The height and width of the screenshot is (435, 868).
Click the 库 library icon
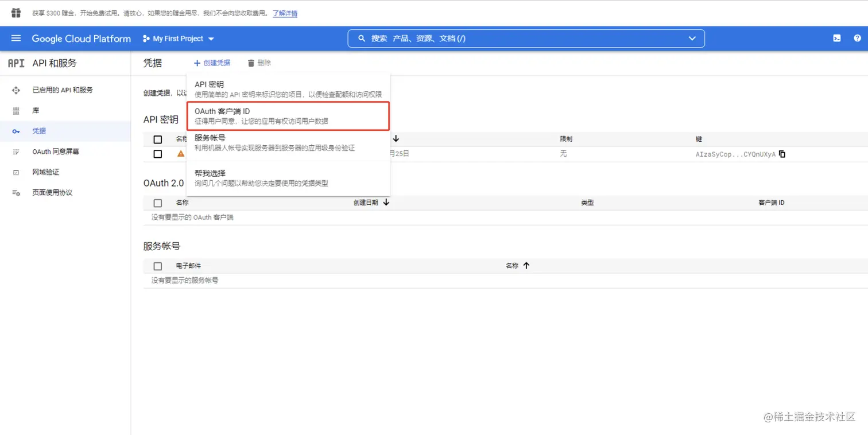(16, 110)
